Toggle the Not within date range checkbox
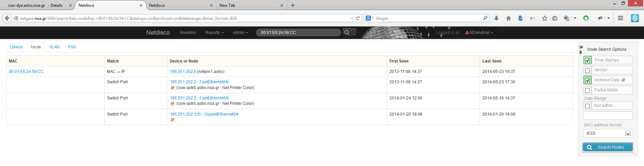This screenshot has width=644, height=166. tap(587, 106)
